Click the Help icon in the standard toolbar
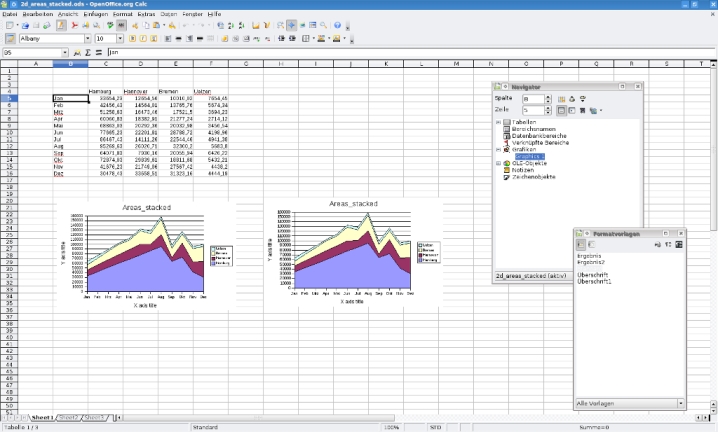Screen dimensions: 718x432 pos(338,25)
